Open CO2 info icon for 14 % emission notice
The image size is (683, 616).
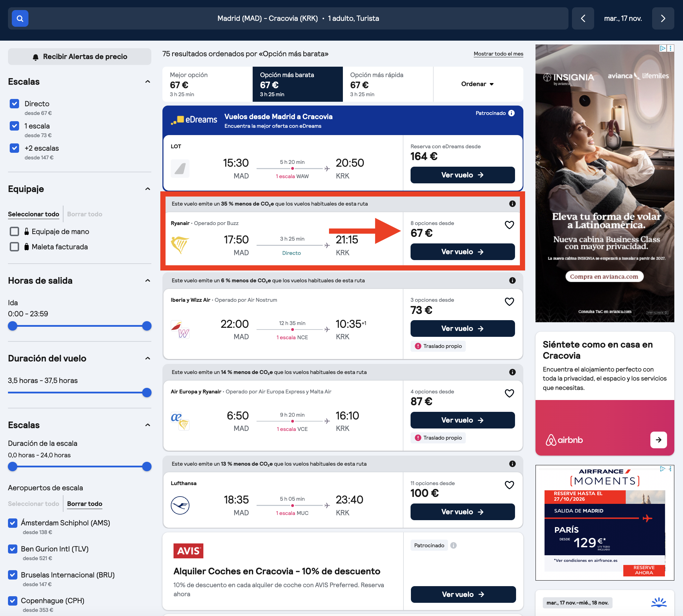(x=512, y=372)
